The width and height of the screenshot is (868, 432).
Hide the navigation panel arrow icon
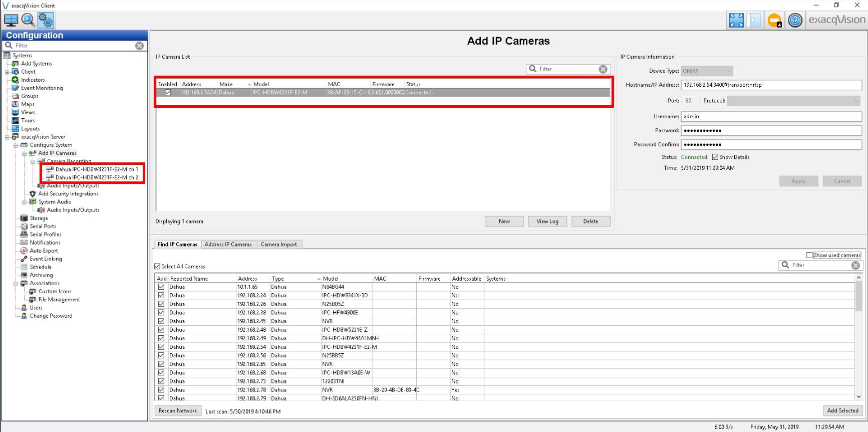click(x=754, y=20)
